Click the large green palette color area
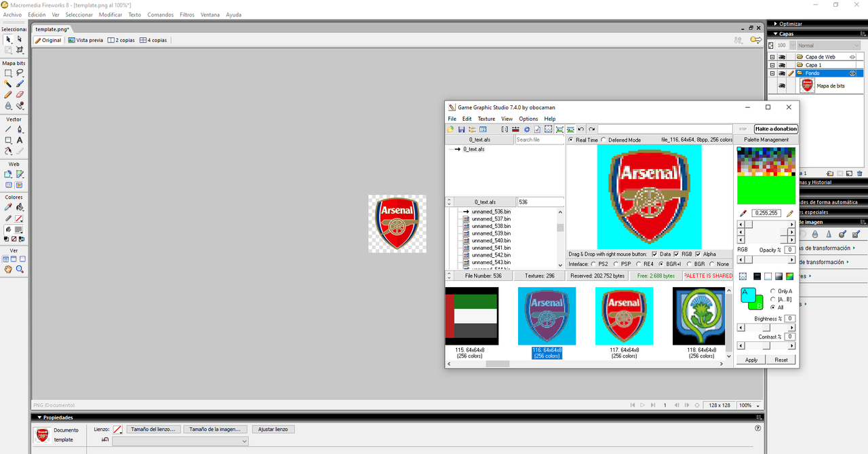Screen dimensions: 868x454 click(766, 190)
